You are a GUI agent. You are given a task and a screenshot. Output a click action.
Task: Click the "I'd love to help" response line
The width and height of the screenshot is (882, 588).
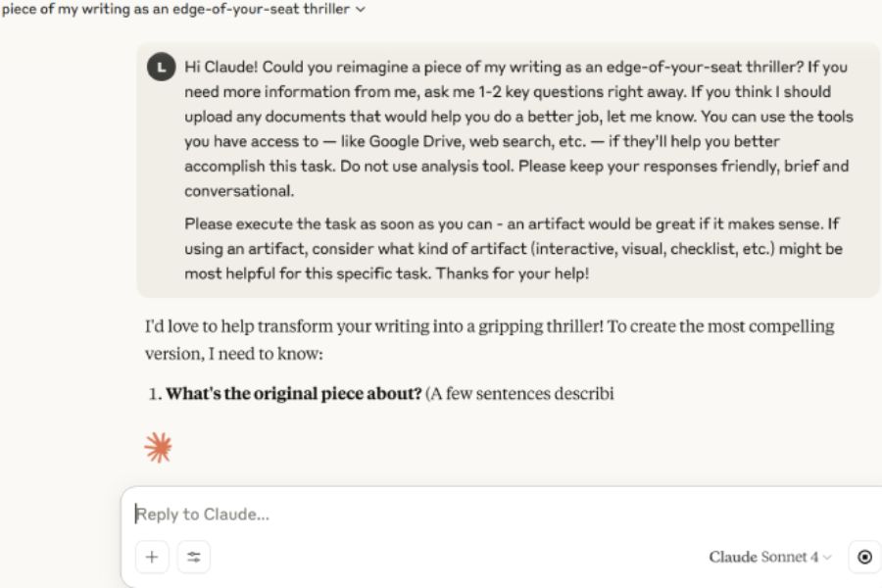click(490, 325)
